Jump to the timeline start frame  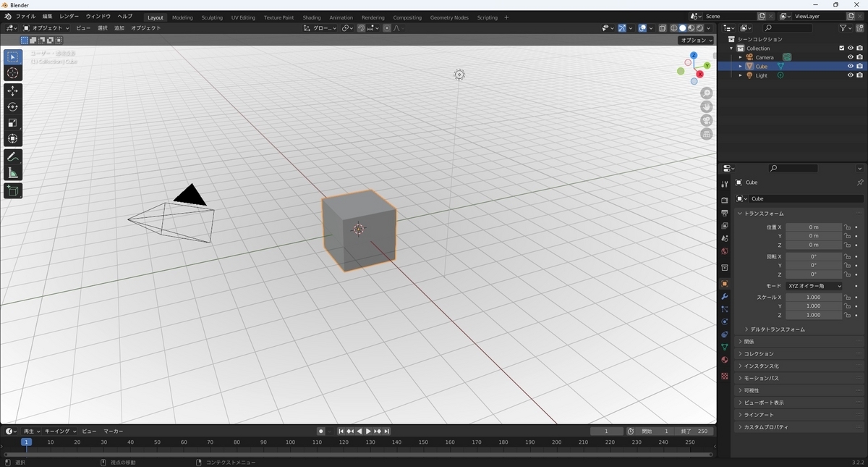pyautogui.click(x=341, y=432)
